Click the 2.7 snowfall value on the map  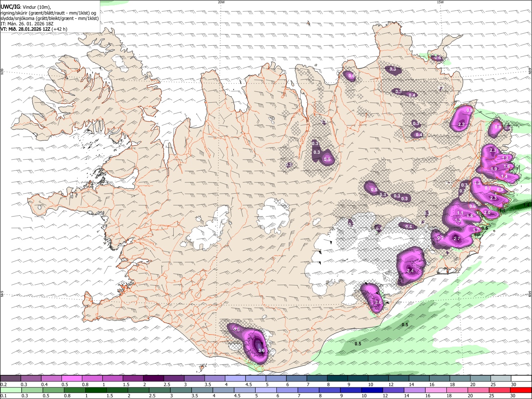pyautogui.click(x=457, y=239)
